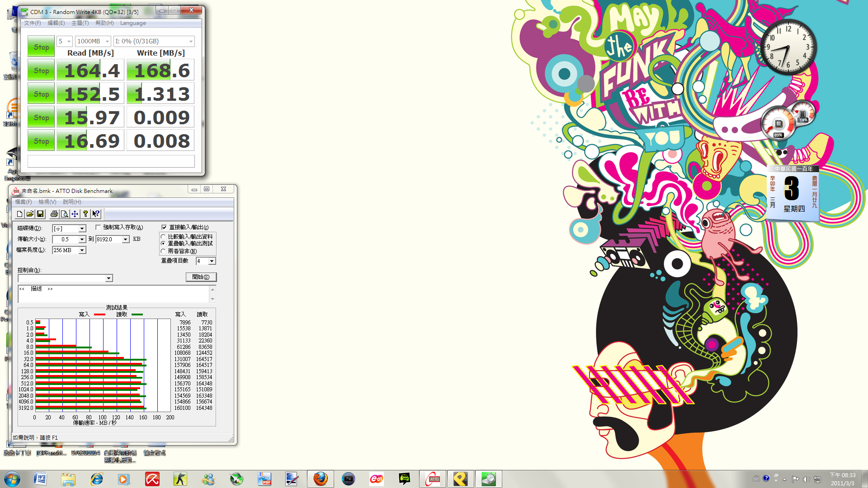Click the New file icon in ATTO toolbar
Viewport: 868px width, 488px height.
click(x=19, y=214)
